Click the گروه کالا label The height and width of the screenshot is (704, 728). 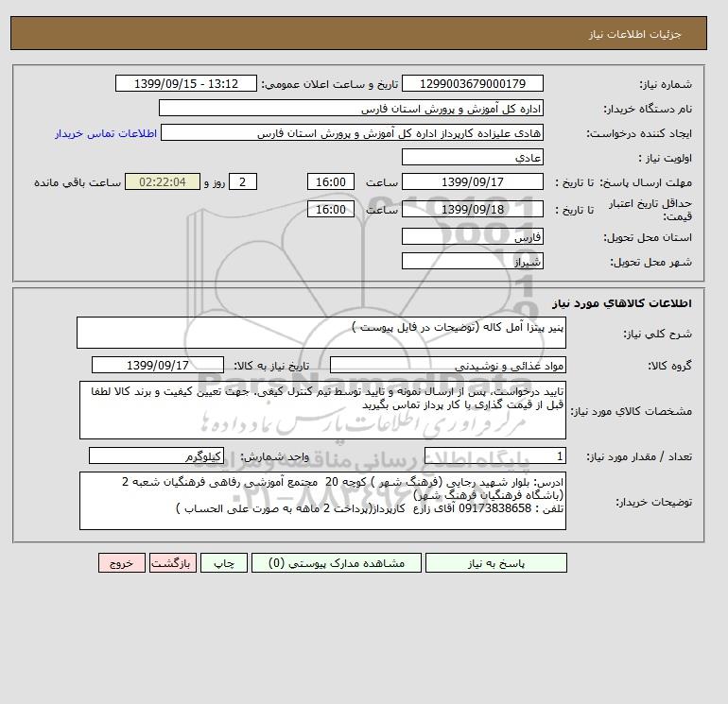669,366
